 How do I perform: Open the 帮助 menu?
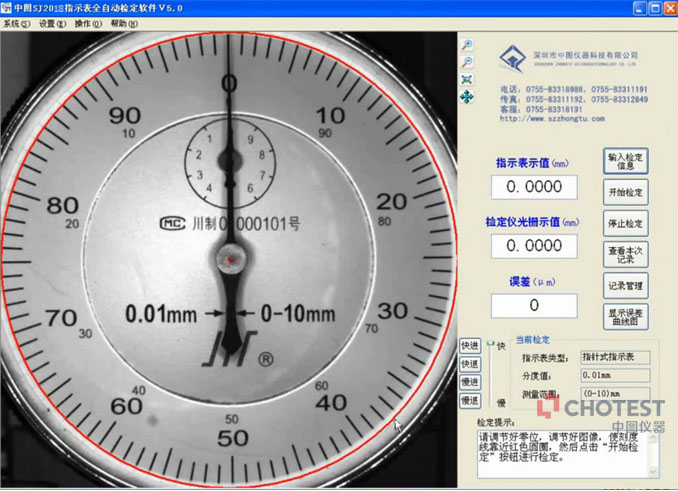click(x=123, y=23)
